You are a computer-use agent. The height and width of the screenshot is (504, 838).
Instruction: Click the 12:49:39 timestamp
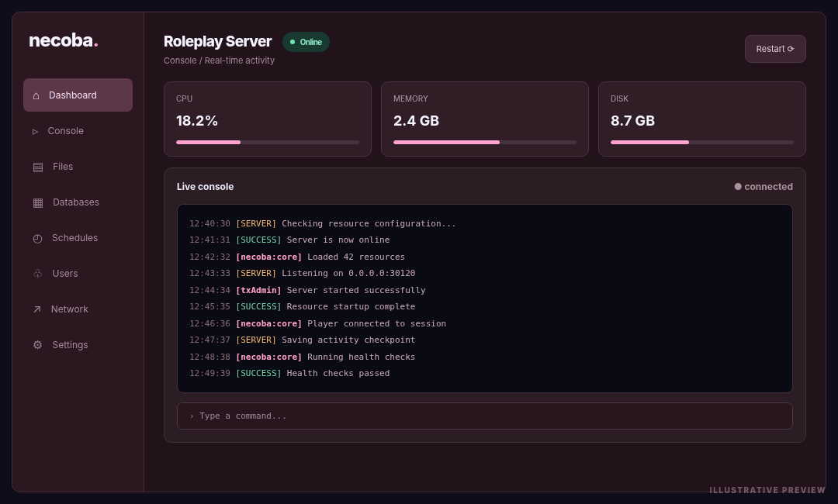(209, 374)
